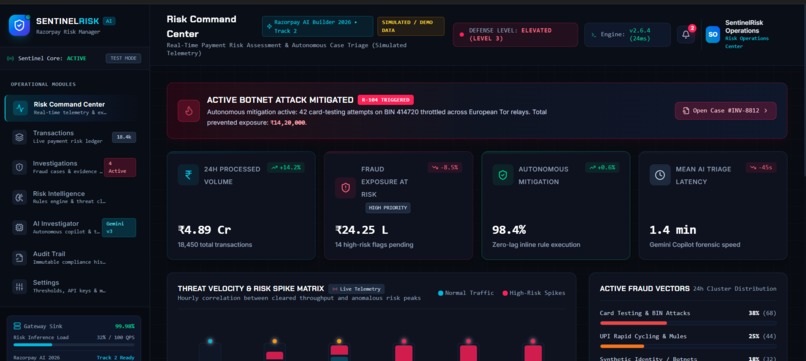Click the SO user avatar
The width and height of the screenshot is (806, 361).
pyautogui.click(x=712, y=34)
